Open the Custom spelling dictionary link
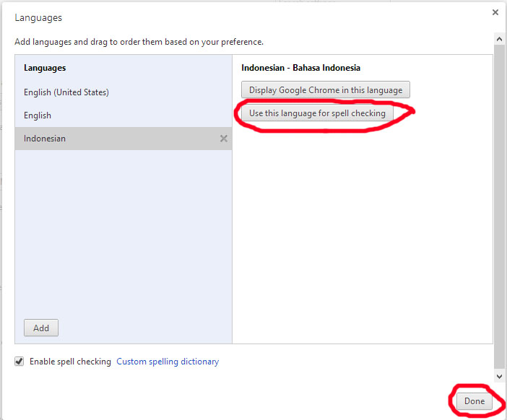The height and width of the screenshot is (420, 507). coord(168,362)
